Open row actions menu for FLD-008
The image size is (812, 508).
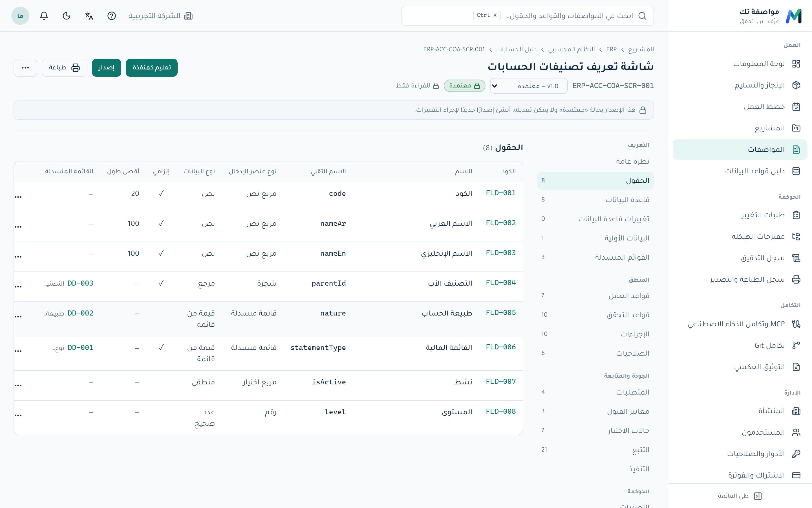pyautogui.click(x=18, y=415)
